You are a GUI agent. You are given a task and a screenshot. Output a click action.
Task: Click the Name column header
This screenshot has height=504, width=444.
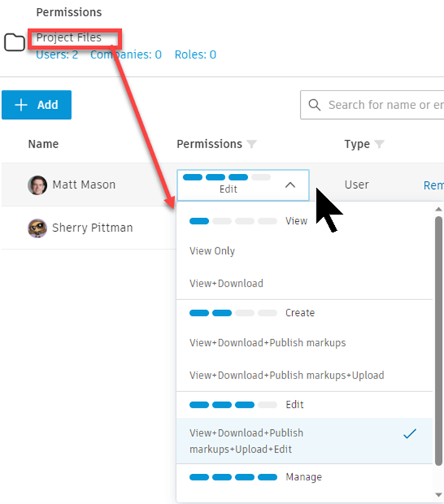(x=43, y=144)
